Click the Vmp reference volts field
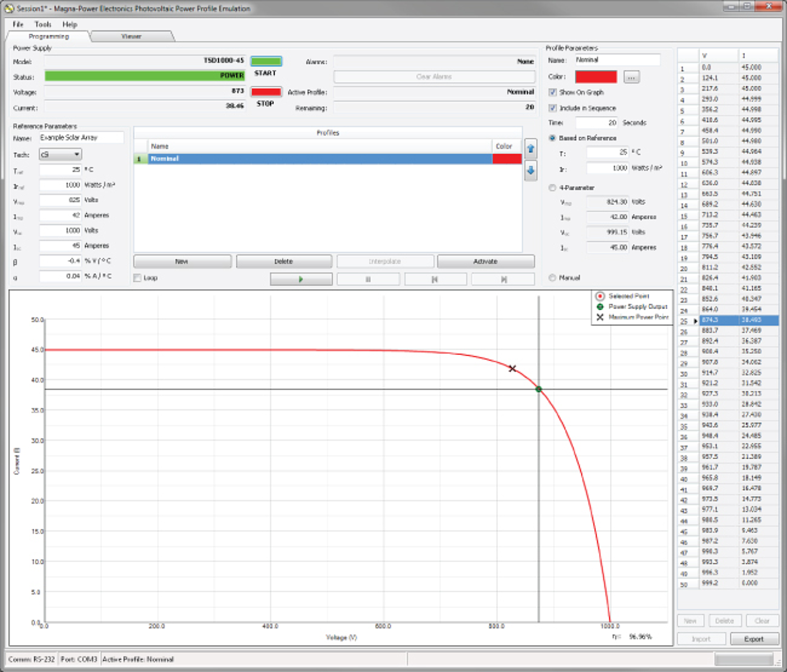Screen dimensions: 787x672 coord(60,200)
